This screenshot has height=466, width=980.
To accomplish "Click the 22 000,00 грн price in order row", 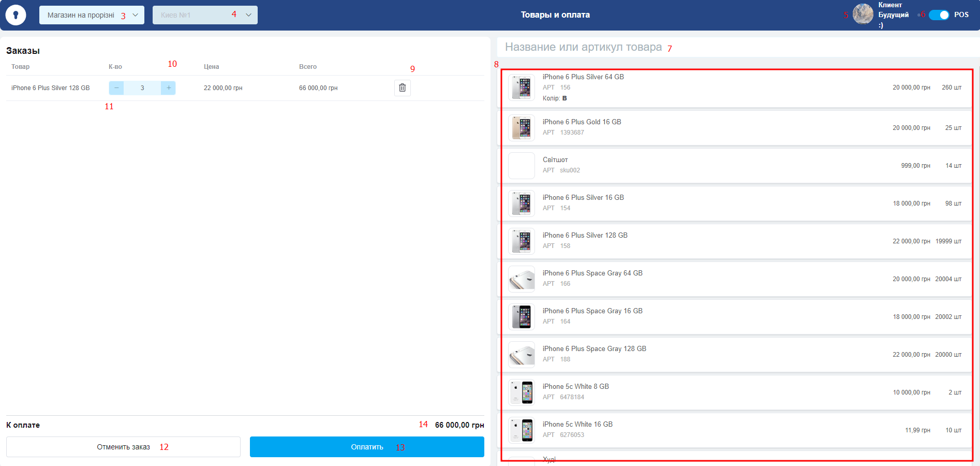I will 223,88.
